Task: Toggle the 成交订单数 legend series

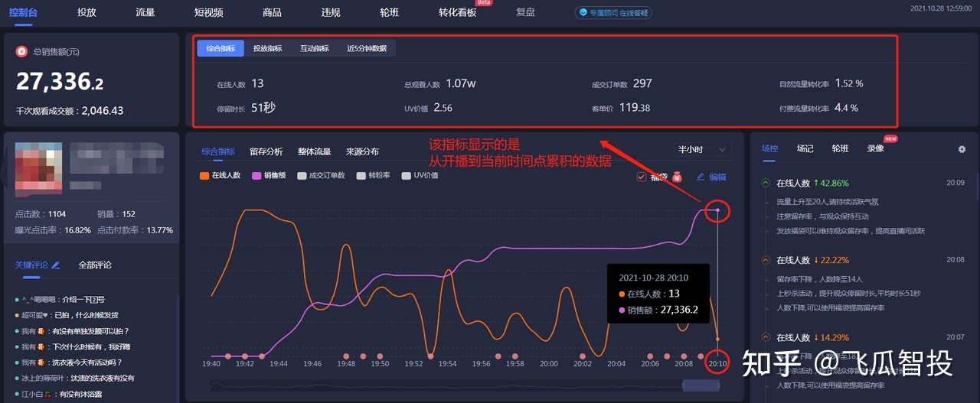Action: 302,175
